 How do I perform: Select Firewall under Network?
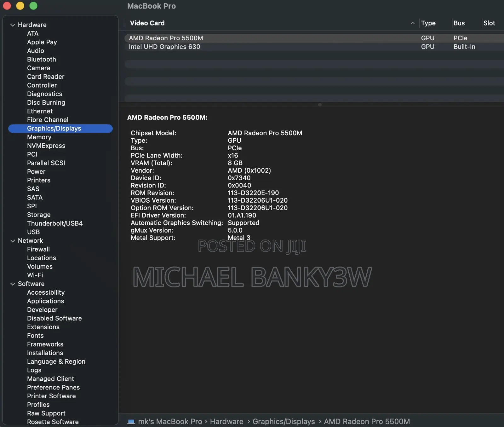click(38, 249)
